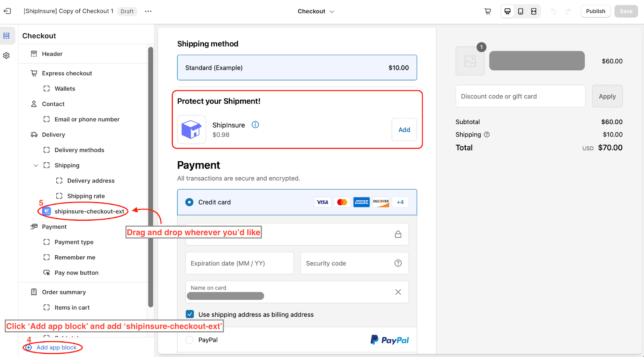Screen dimensions: 644x357
Task: Open the settings gear sidebar icon
Action: click(x=6, y=55)
